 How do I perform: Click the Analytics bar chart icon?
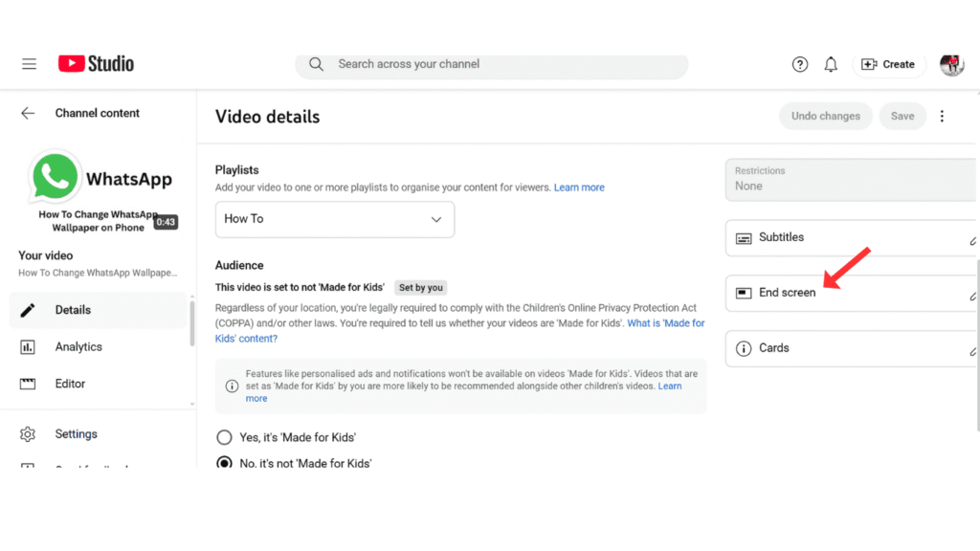28,347
